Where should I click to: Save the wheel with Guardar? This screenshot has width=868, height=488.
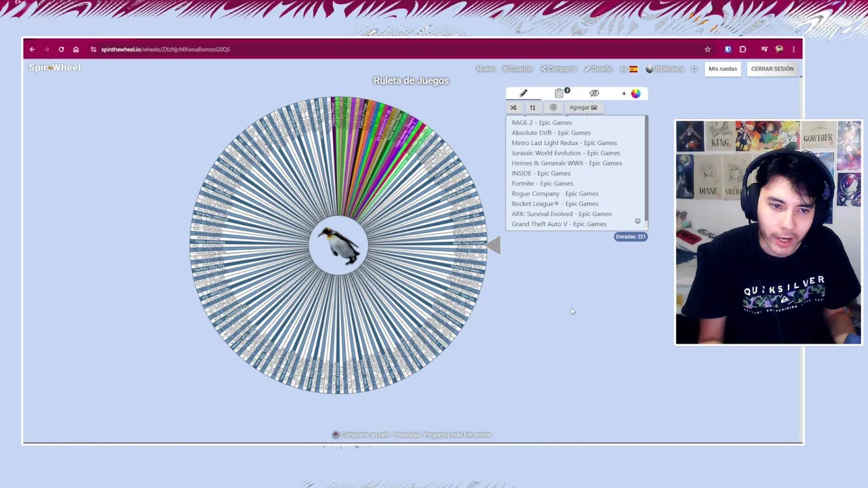(x=517, y=69)
